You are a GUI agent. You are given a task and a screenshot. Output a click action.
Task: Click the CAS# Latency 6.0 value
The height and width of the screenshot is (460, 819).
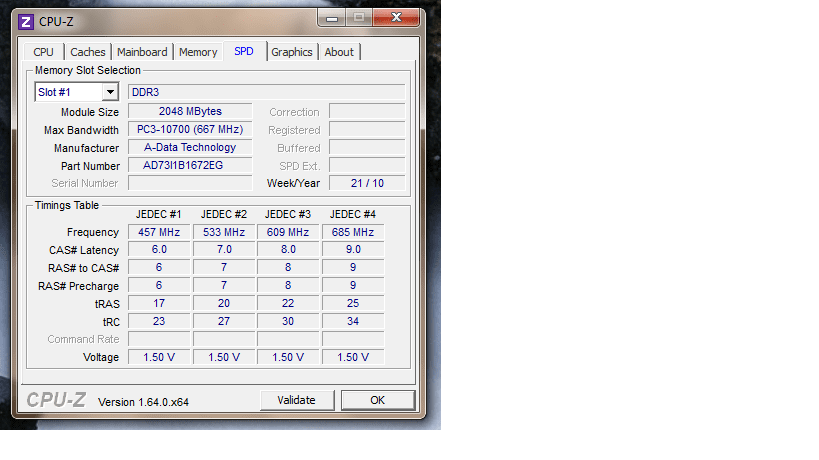click(159, 250)
